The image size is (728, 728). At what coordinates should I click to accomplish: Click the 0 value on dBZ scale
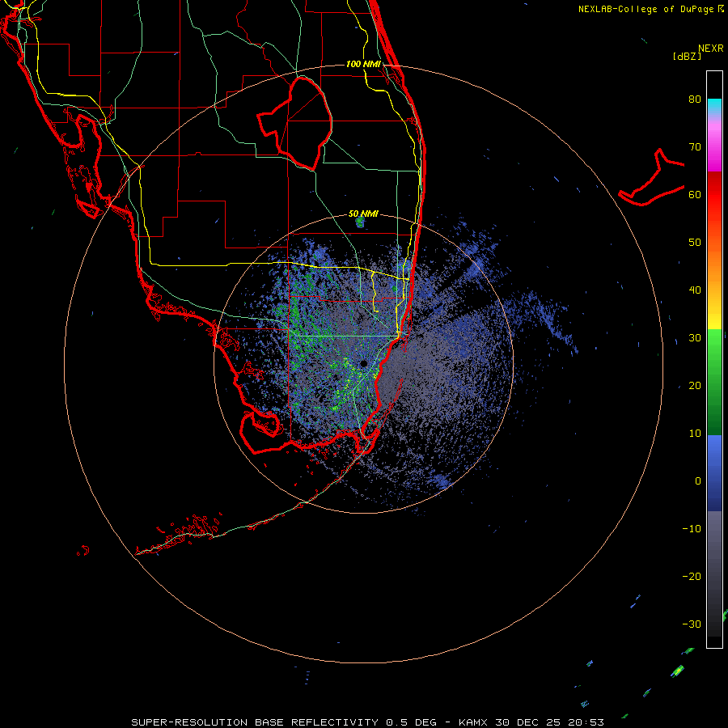point(698,481)
